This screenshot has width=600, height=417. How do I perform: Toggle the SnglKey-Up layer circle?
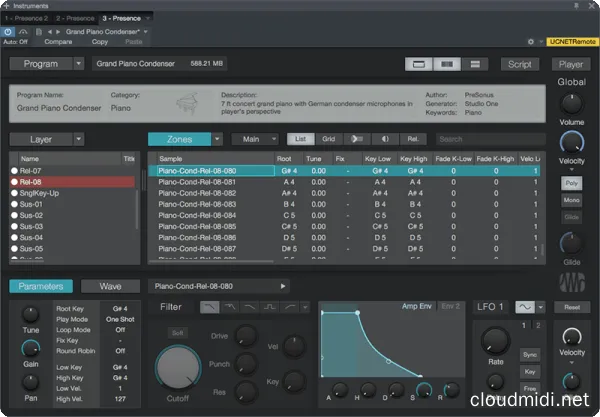(15, 193)
